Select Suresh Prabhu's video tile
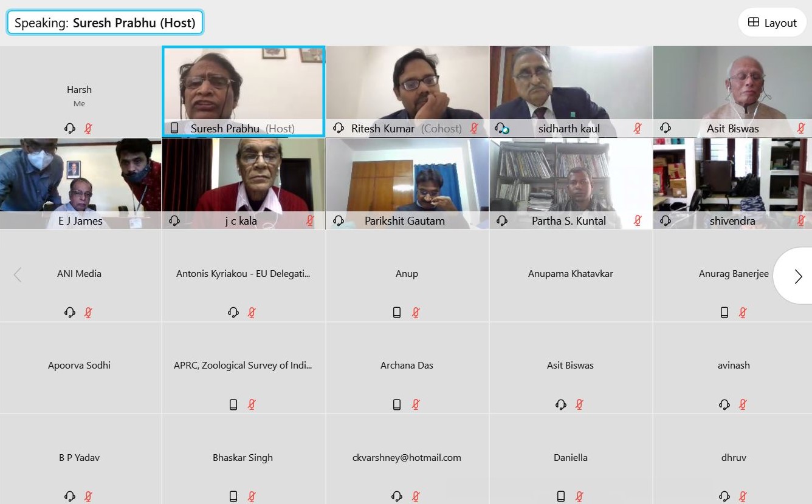Screen dimensions: 812x504 [x=243, y=92]
